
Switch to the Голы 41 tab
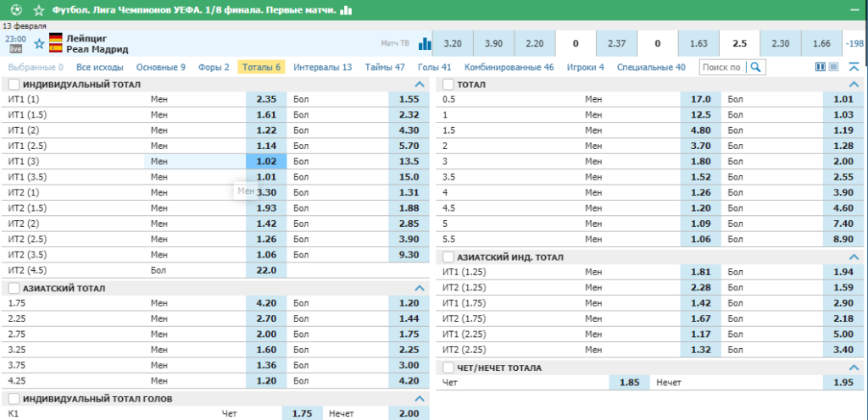435,68
